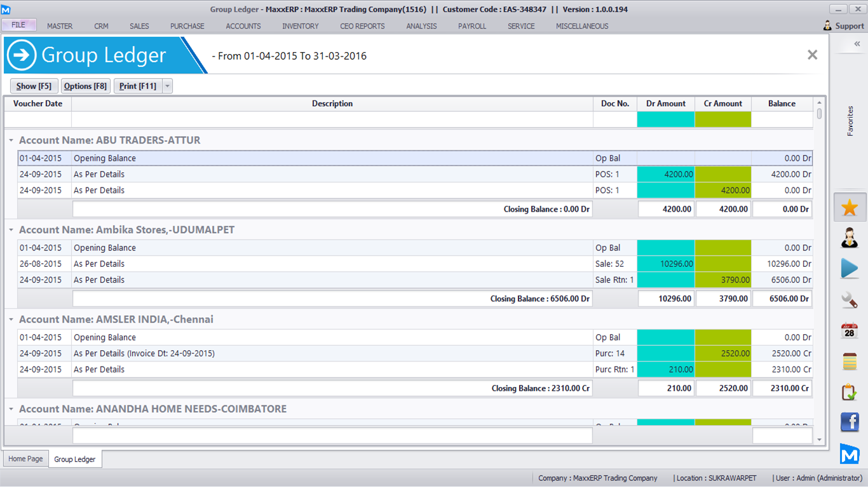Click the Description column filter field

[332, 119]
